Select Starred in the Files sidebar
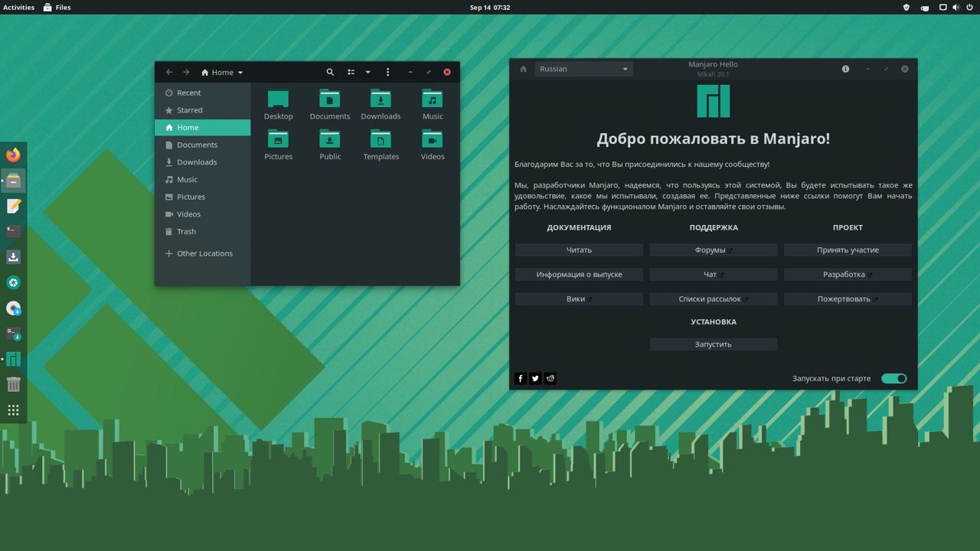This screenshot has width=980, height=551. click(x=203, y=110)
